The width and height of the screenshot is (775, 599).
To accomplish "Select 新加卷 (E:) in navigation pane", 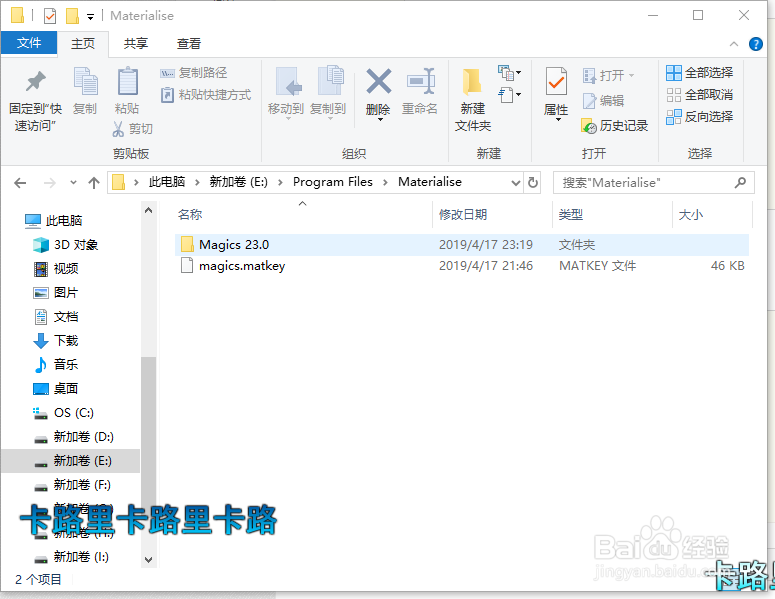I will click(x=71, y=461).
